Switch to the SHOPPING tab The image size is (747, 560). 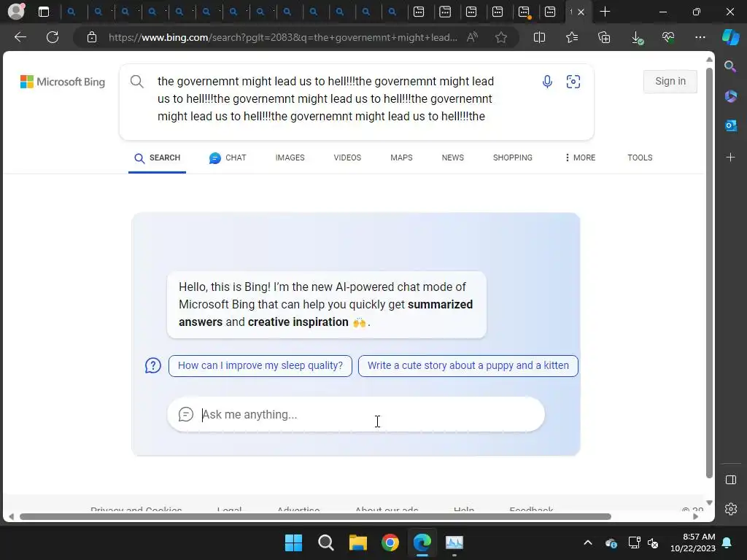(x=513, y=157)
